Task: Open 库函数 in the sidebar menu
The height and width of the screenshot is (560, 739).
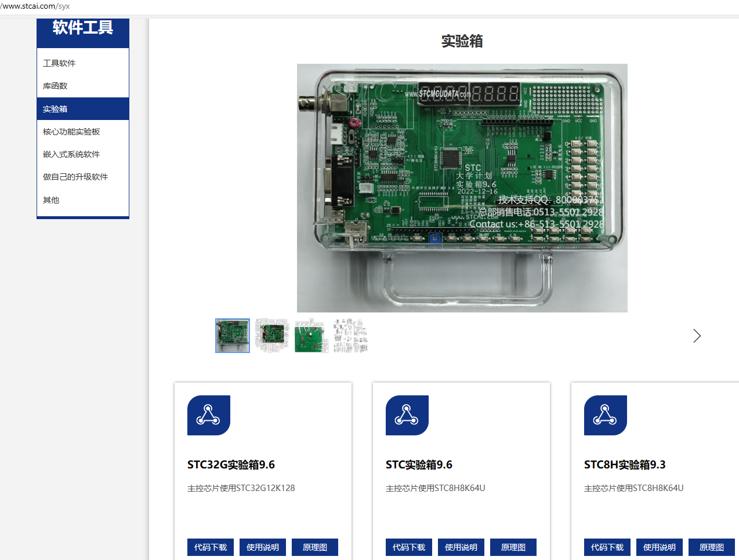Action: [x=83, y=86]
